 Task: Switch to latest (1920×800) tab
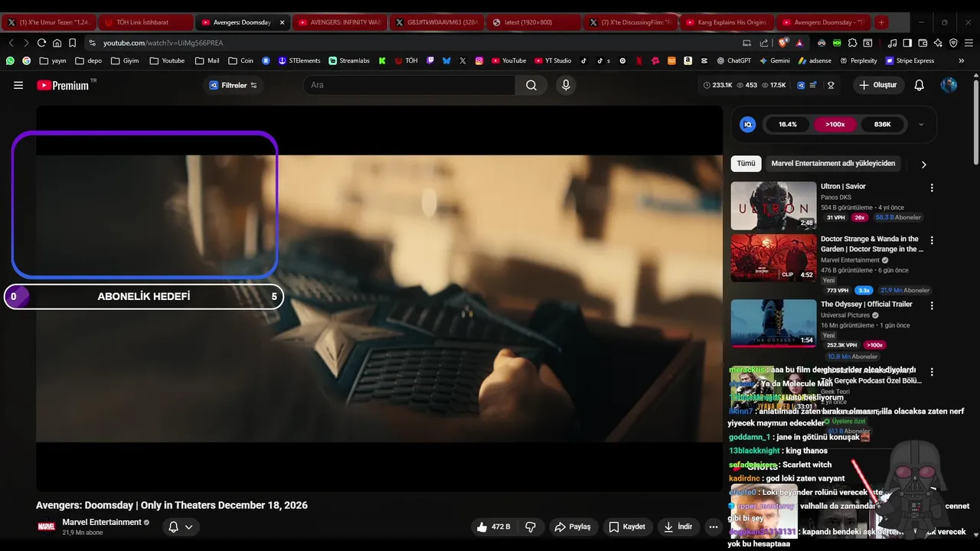534,22
